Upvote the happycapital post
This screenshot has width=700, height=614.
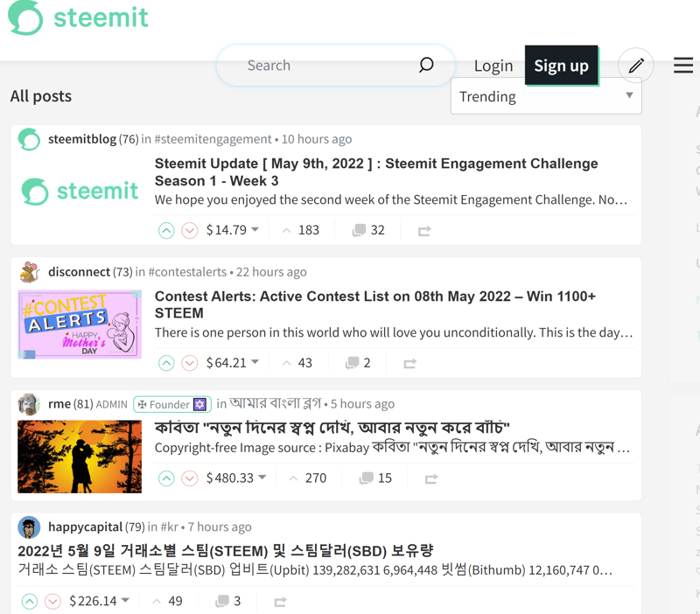[x=30, y=602]
